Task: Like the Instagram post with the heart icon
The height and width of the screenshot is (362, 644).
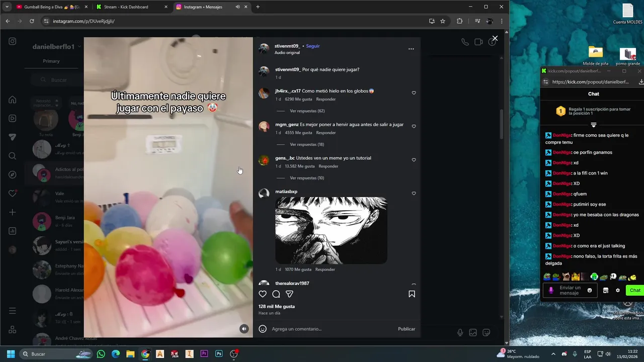Action: [x=263, y=294]
